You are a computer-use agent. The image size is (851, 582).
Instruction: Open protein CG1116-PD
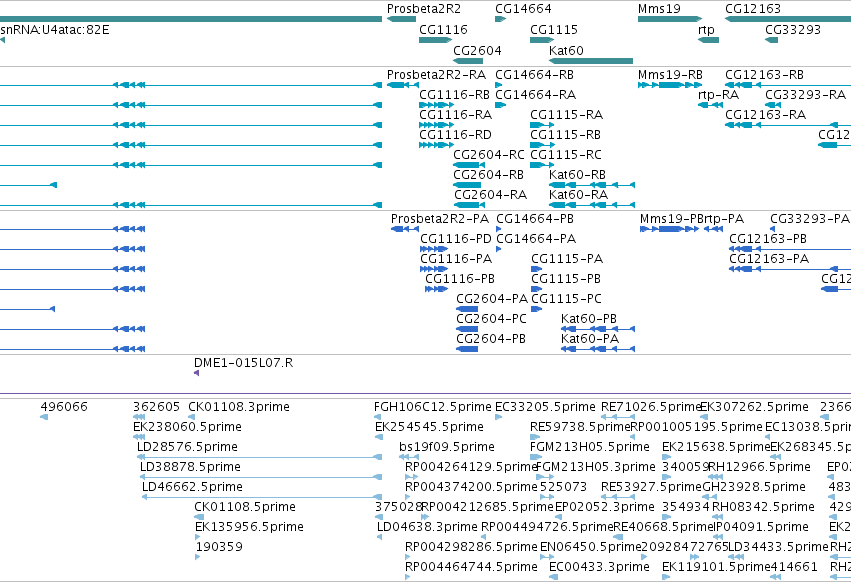455,239
